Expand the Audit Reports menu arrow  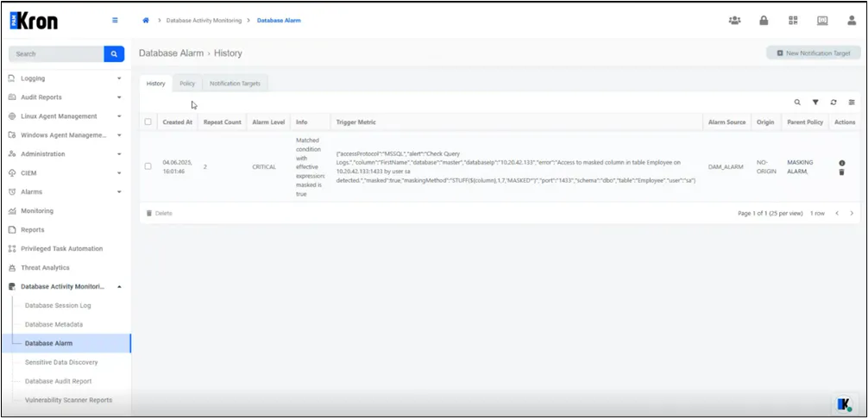(x=119, y=97)
